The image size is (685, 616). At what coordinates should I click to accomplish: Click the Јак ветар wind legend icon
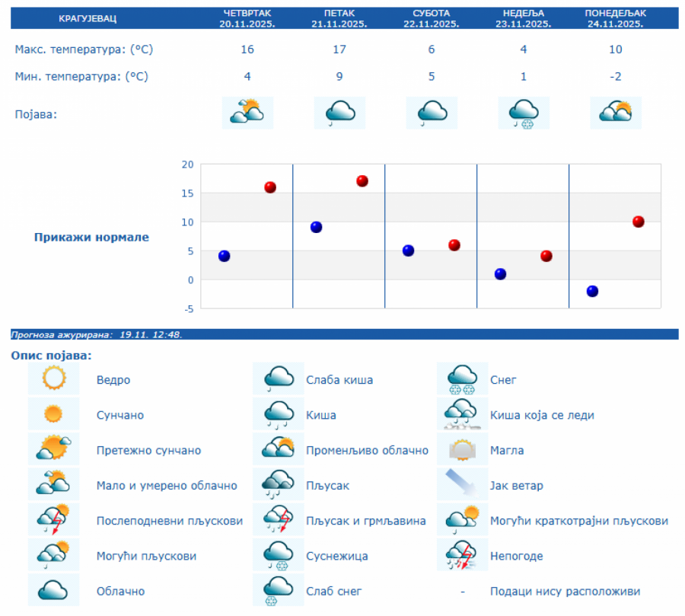[462, 485]
